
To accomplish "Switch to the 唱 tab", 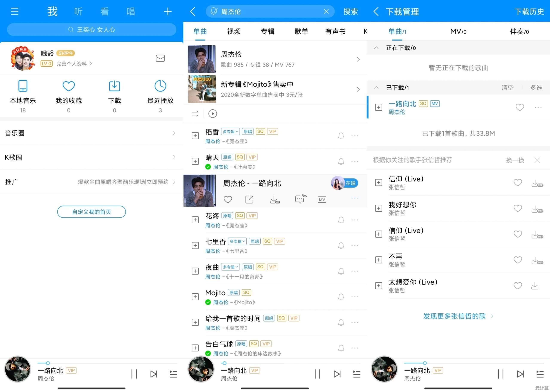I will (131, 11).
